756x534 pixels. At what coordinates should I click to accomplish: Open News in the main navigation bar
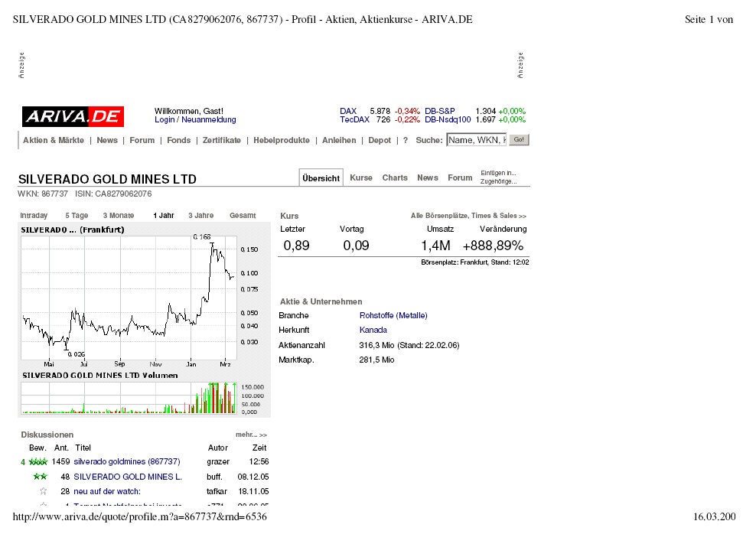(107, 140)
